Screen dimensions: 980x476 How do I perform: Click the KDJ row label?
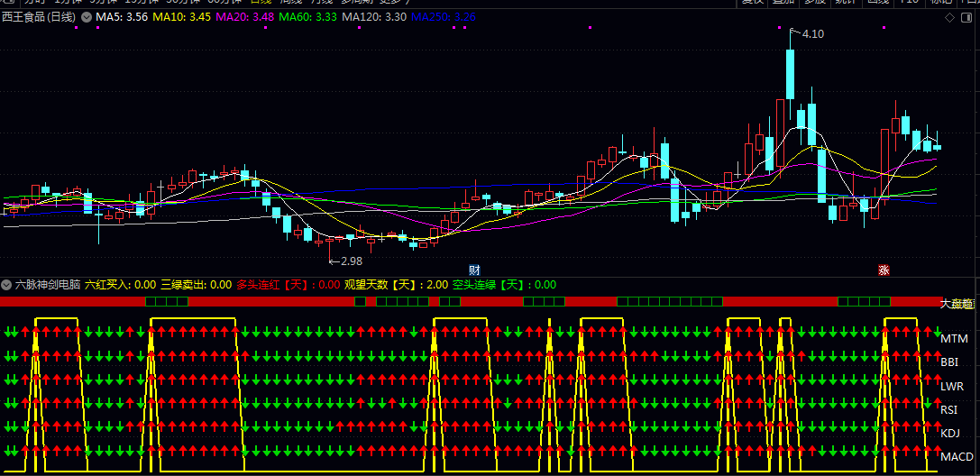tap(950, 434)
